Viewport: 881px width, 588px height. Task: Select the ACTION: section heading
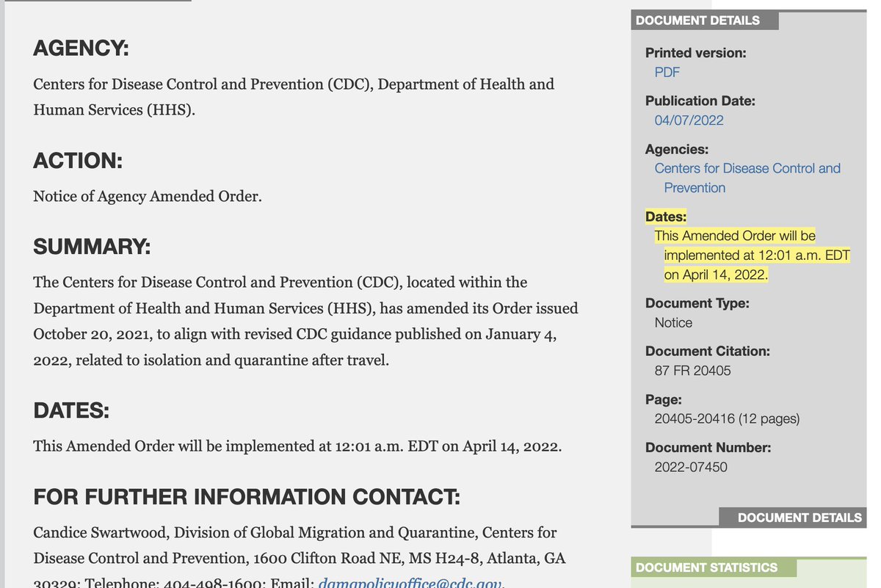pos(78,161)
